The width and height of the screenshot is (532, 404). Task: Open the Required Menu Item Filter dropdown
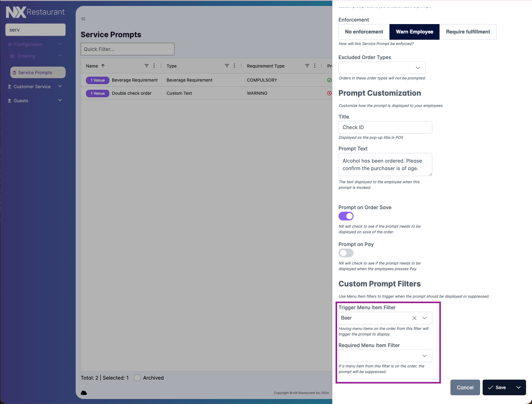(x=385, y=356)
